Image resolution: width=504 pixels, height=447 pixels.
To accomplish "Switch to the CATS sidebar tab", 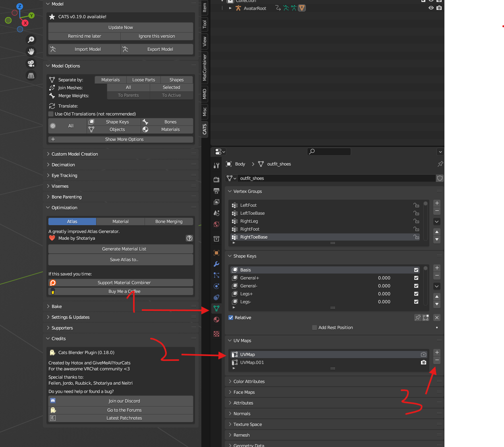I will coord(205,129).
